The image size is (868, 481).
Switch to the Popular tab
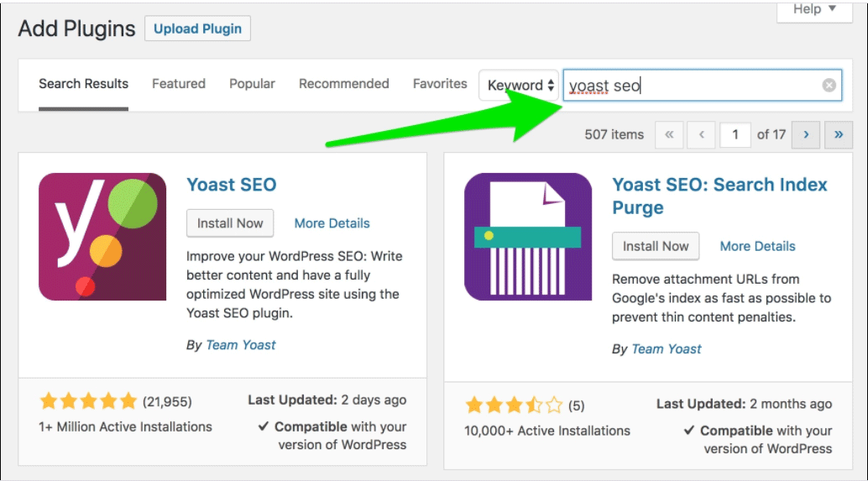point(252,84)
